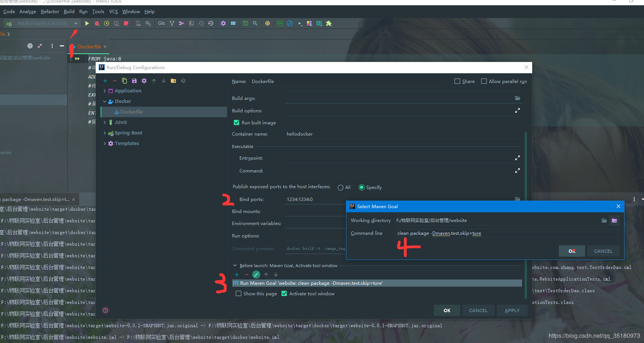Image resolution: width=644 pixels, height=343 pixels.
Task: Uncheck Run built image
Action: point(236,122)
